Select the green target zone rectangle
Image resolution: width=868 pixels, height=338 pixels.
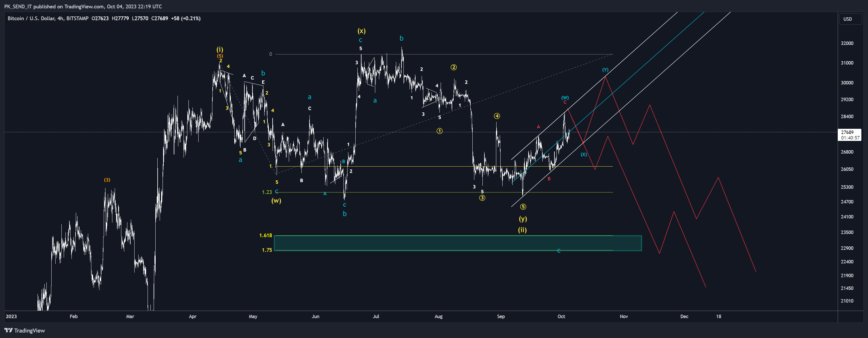(x=458, y=243)
